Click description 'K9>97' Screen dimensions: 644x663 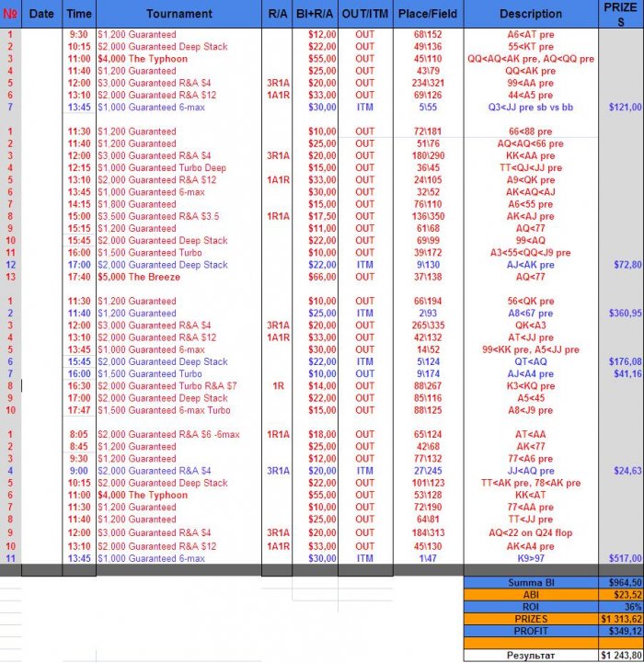pos(531,558)
